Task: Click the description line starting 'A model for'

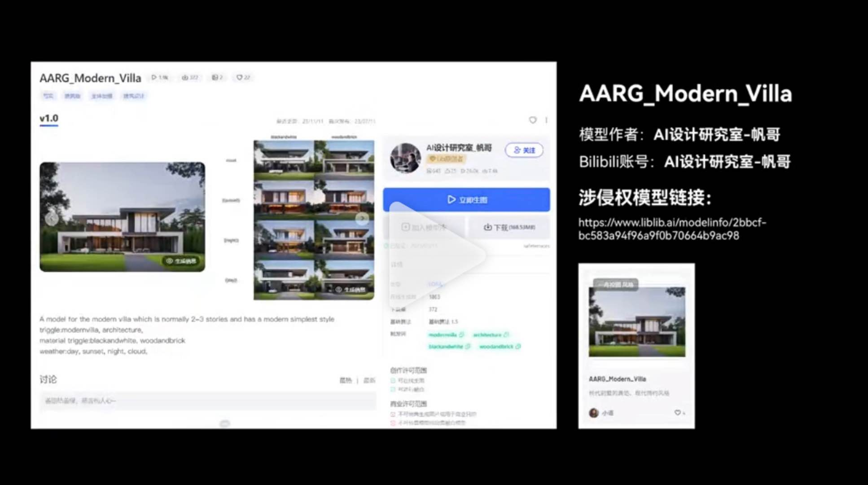Action: point(187,319)
